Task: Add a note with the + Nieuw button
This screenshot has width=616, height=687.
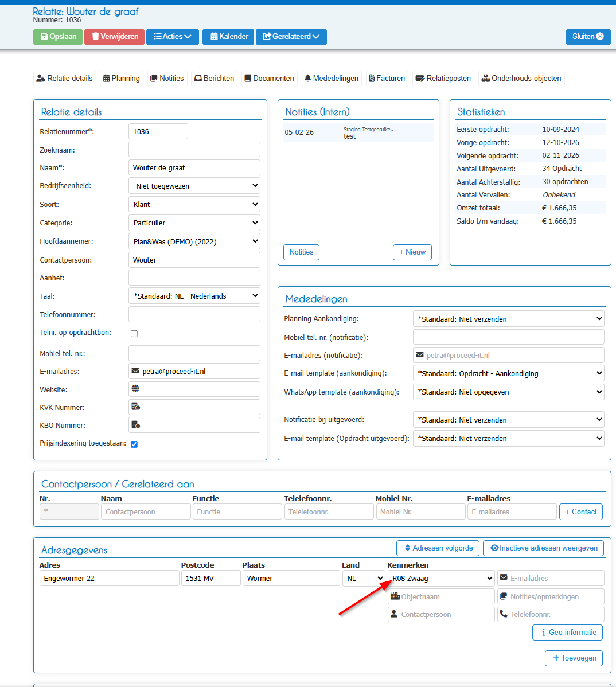Action: (412, 252)
